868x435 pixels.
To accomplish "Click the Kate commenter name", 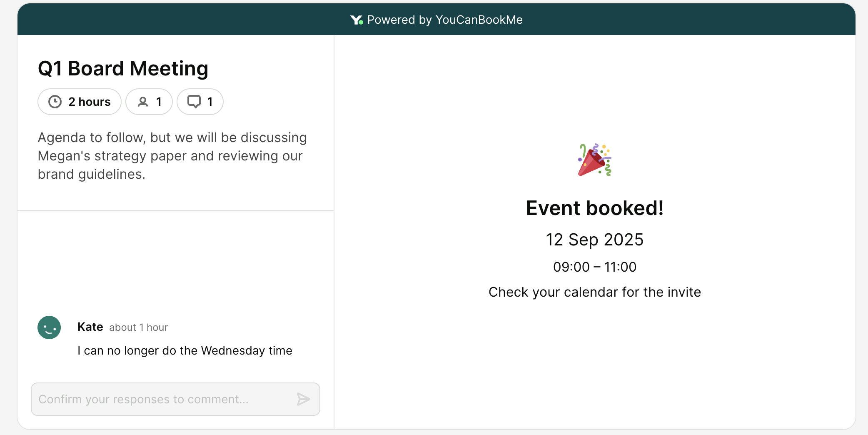I will (x=90, y=327).
